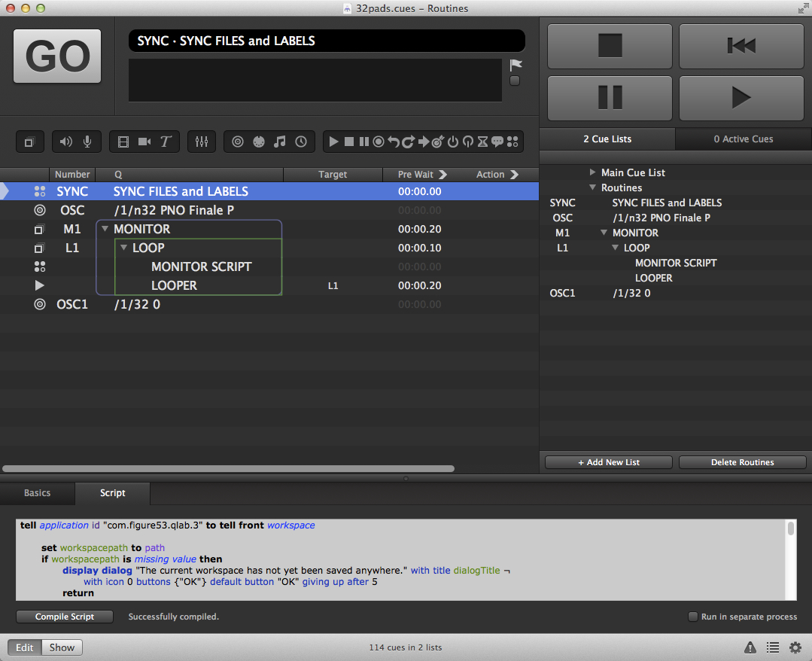Insert a MIDI cue from toolbar
812x661 pixels.
(259, 142)
